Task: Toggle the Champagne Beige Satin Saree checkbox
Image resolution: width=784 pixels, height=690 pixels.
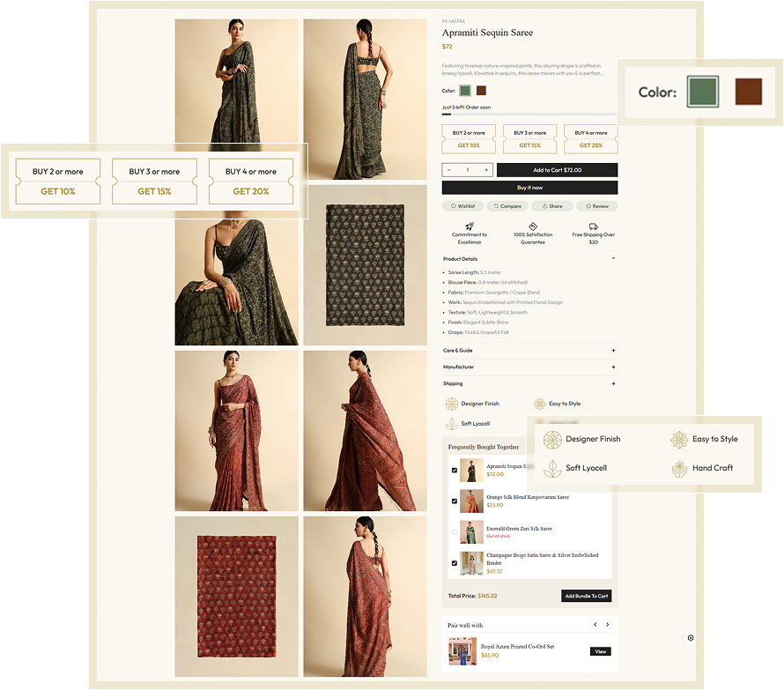Action: tap(455, 563)
